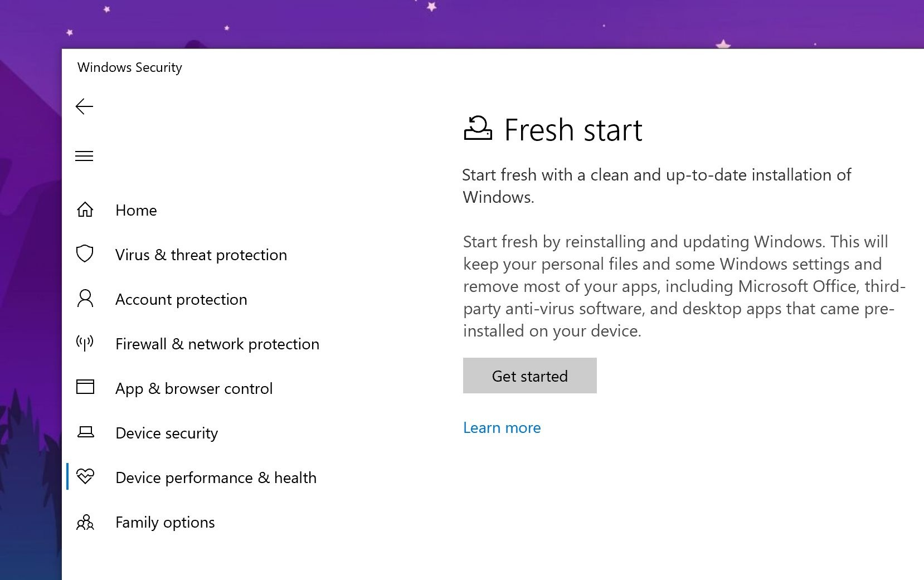This screenshot has height=580, width=924.
Task: Click the window icon for App control
Action: [x=85, y=387]
